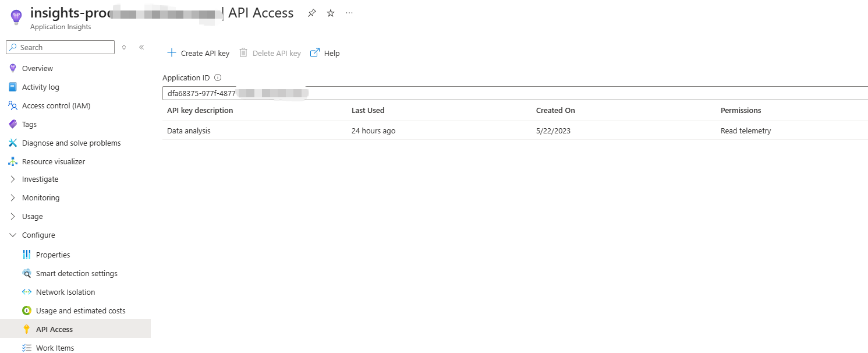Screen dimensions: 868x353
Task: Click the Network Isolation icon
Action: pyautogui.click(x=27, y=292)
